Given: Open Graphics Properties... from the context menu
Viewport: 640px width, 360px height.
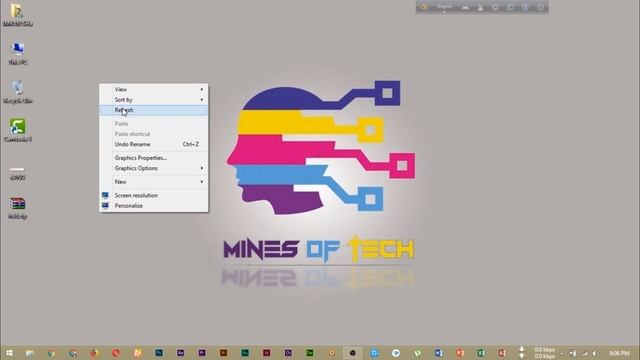Looking at the screenshot, I should (153, 158).
